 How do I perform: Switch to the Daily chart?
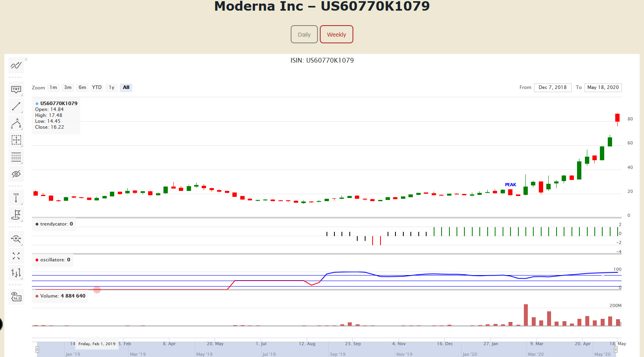point(304,35)
